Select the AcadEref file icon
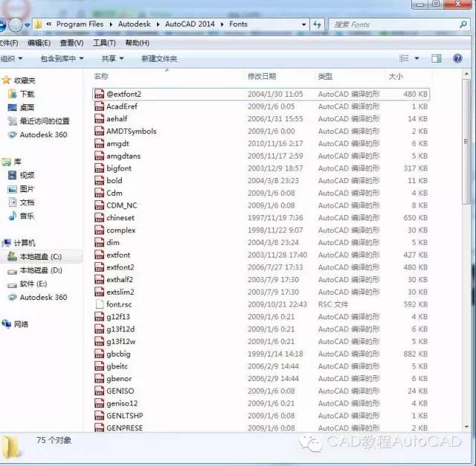 99,106
